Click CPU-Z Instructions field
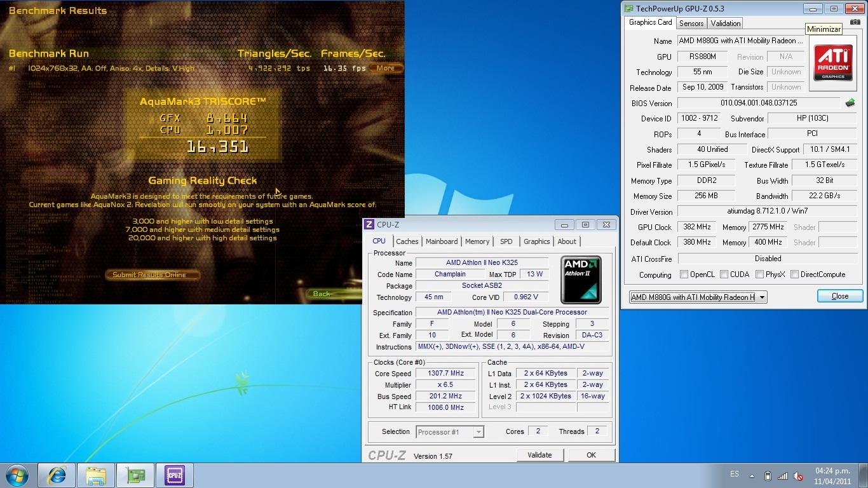The width and height of the screenshot is (868, 488). [x=512, y=347]
